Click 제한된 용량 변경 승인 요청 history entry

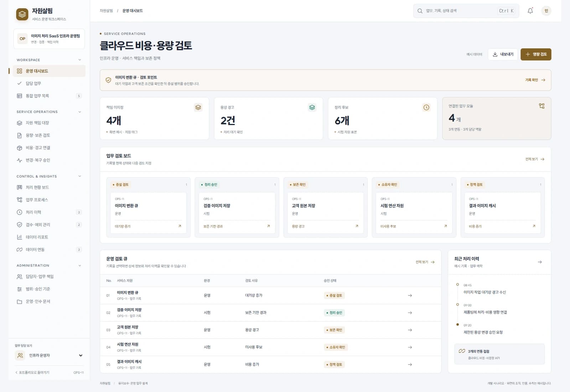click(483, 332)
